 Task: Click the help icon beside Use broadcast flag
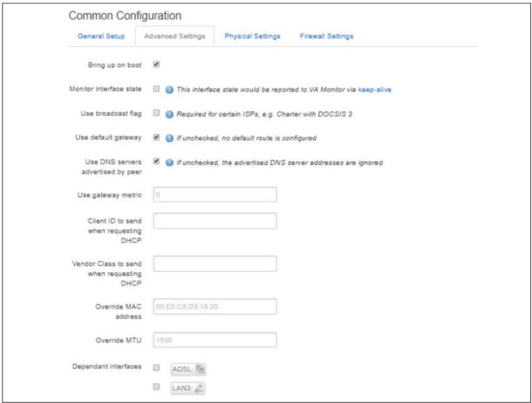click(169, 115)
